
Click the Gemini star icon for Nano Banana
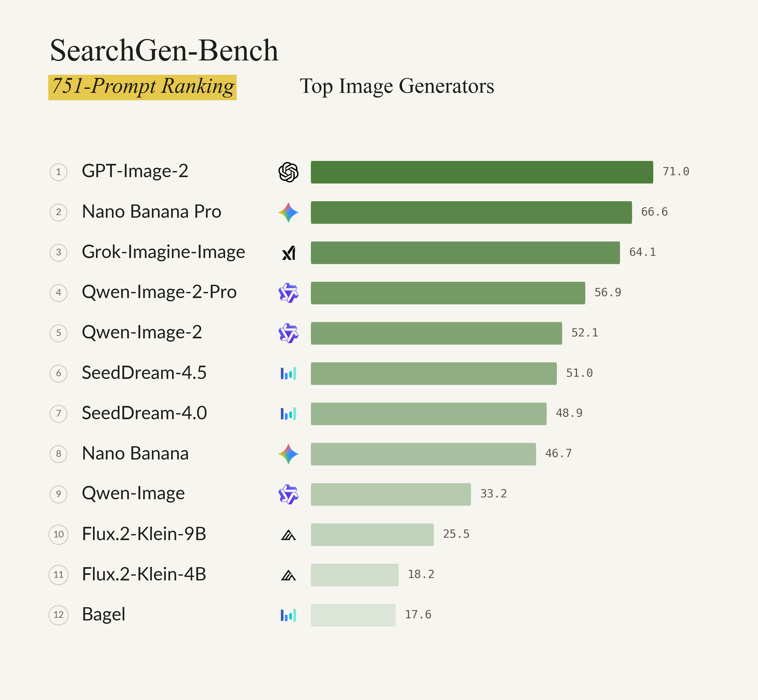tap(288, 454)
